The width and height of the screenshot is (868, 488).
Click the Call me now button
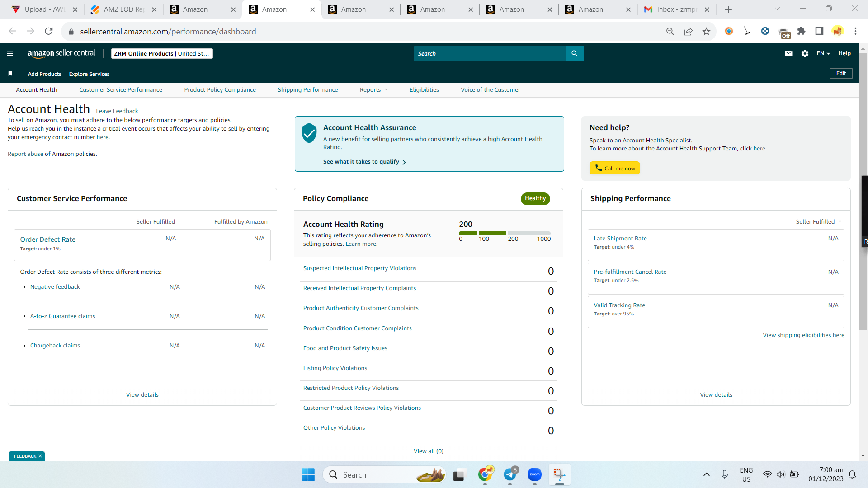pyautogui.click(x=615, y=168)
